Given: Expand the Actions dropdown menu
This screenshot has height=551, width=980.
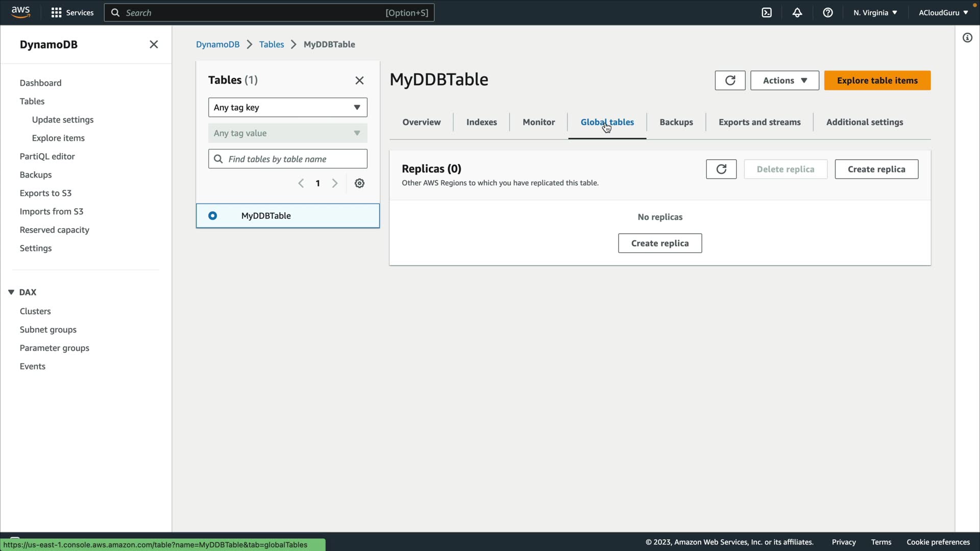Looking at the screenshot, I should (x=785, y=81).
